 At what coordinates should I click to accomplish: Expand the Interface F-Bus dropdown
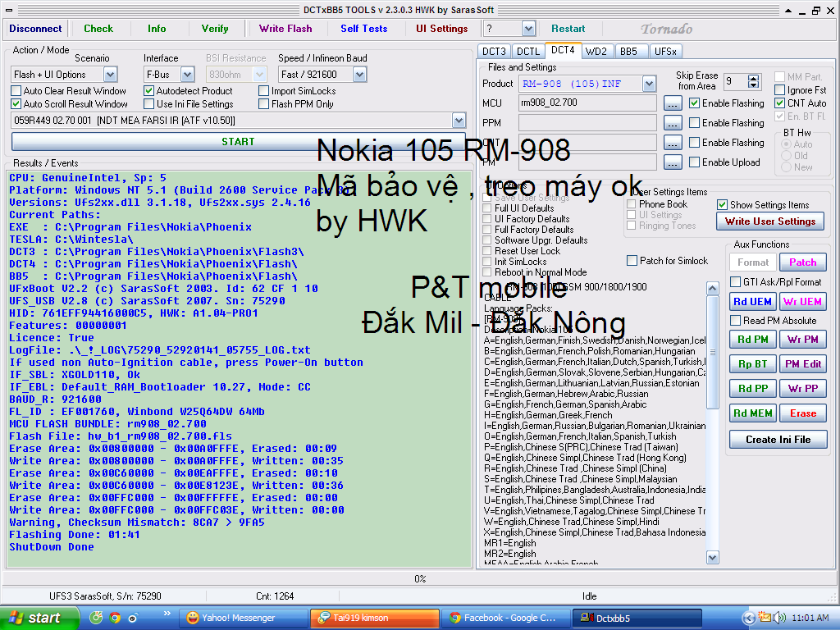coord(187,75)
